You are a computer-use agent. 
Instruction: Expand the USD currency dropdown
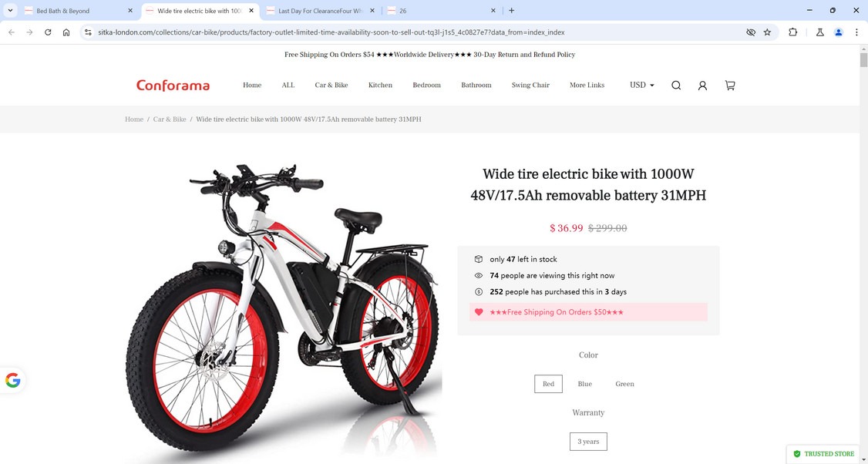[x=641, y=86]
